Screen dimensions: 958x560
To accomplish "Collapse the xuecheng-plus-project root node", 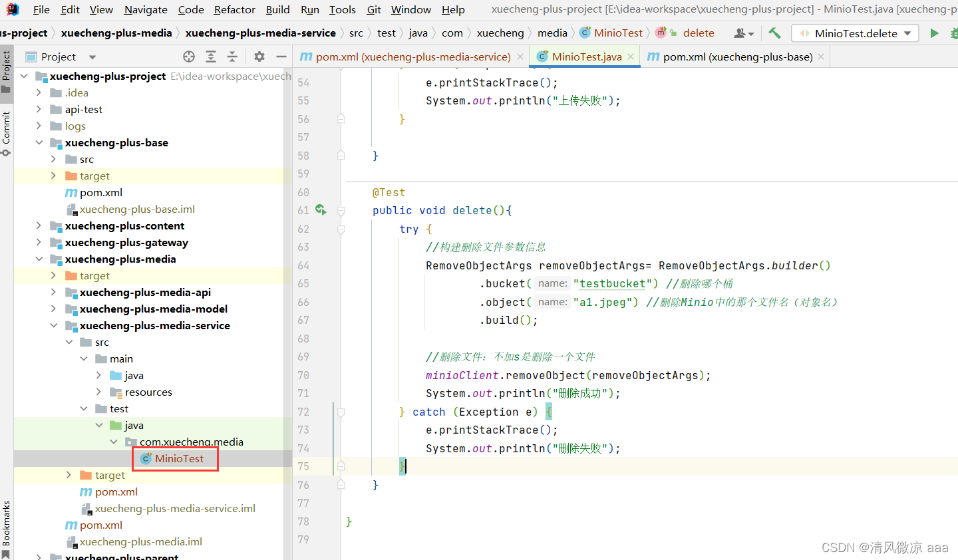I will (24, 76).
